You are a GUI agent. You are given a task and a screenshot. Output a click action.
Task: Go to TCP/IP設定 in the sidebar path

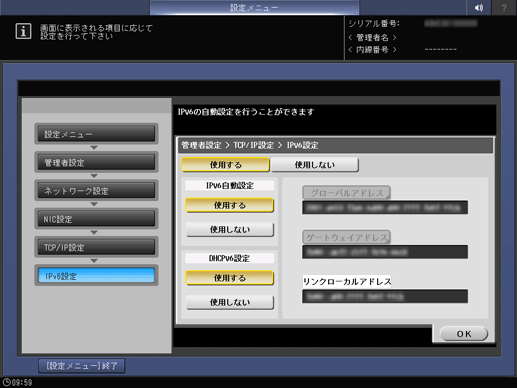(x=96, y=247)
